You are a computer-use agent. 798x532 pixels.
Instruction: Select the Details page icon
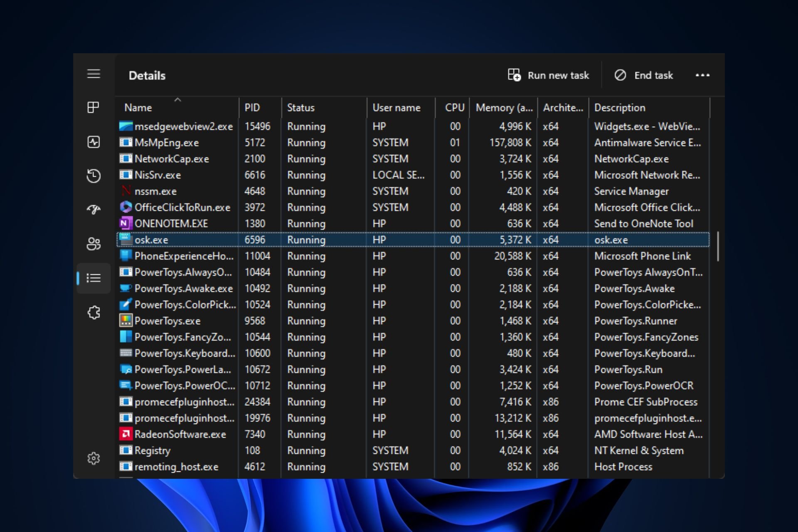point(94,278)
